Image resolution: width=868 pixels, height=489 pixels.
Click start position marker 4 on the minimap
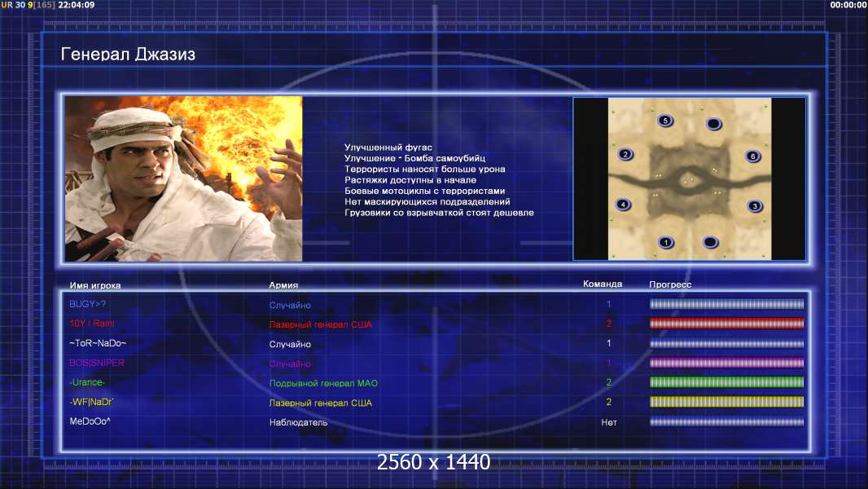623,205
